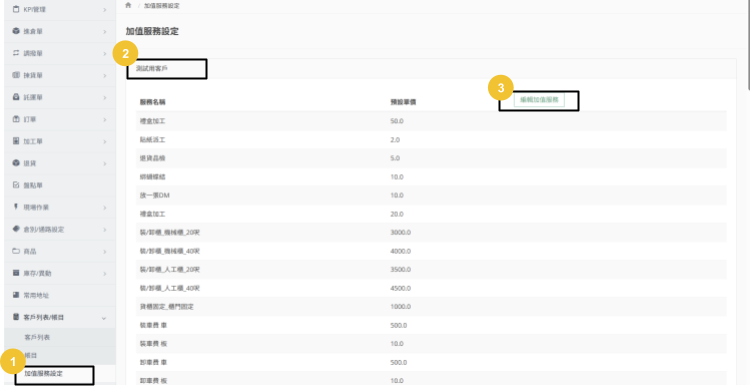Viewport: 750px width, 386px height.
Task: Select the 裝/卸櫃_機械櫃_20呎 row
Action: coord(431,232)
